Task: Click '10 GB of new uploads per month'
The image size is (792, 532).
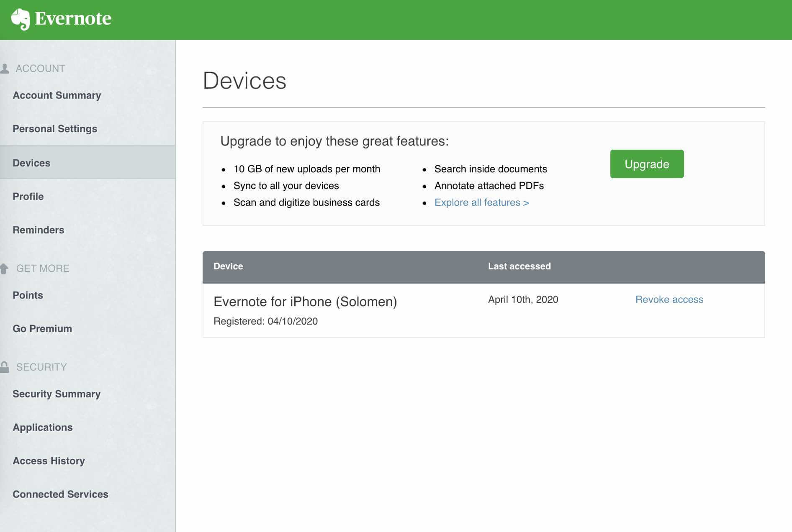Action: pos(307,169)
